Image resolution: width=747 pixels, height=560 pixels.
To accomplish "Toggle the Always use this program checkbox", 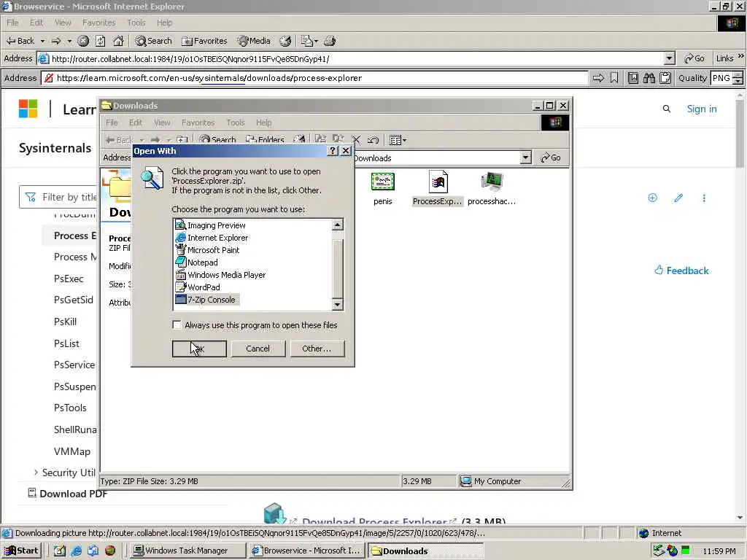I will 177,325.
